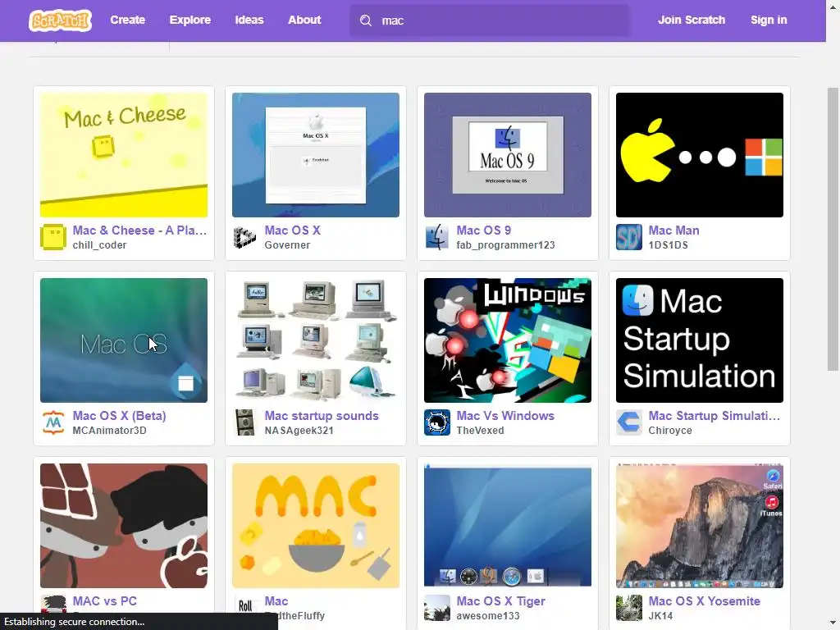Image resolution: width=840 pixels, height=630 pixels.
Task: Open MCAnimator3D's avatar icon
Action: [53, 422]
